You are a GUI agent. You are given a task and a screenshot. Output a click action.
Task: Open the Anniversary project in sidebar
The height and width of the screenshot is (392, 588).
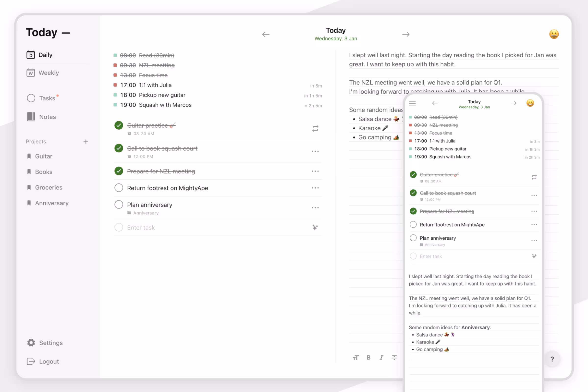click(x=48, y=203)
